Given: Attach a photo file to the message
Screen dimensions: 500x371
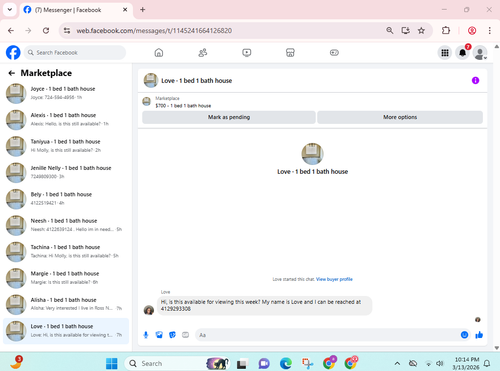Looking at the screenshot, I should [159, 335].
